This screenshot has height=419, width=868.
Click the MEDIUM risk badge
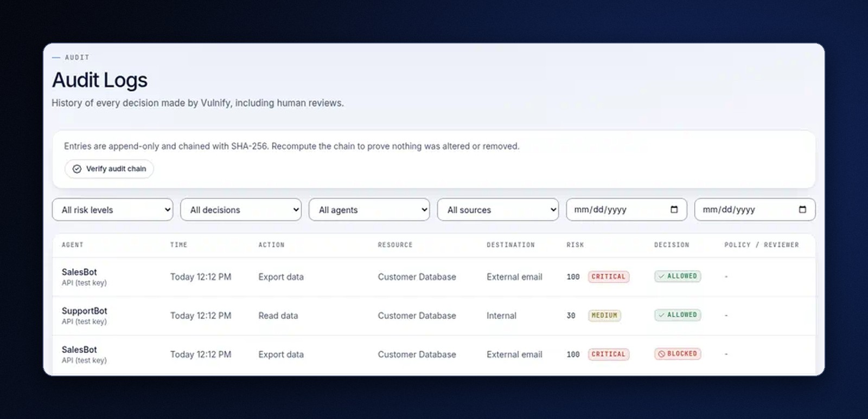pos(604,315)
